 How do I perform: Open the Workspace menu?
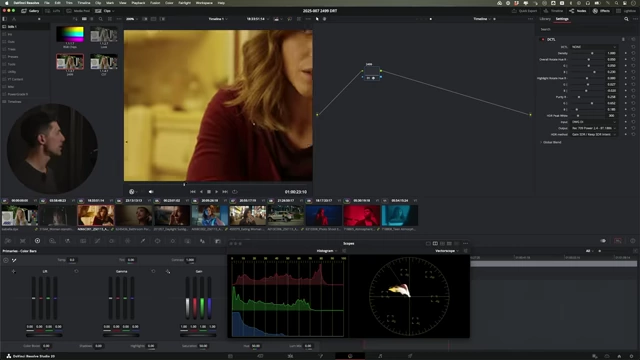tap(204, 3)
